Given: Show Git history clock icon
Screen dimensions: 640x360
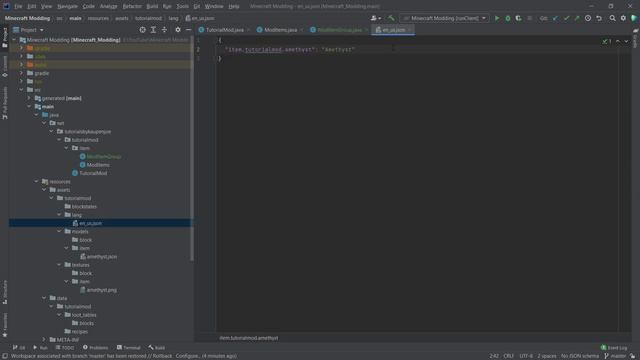Looking at the screenshot, I should (588, 18).
